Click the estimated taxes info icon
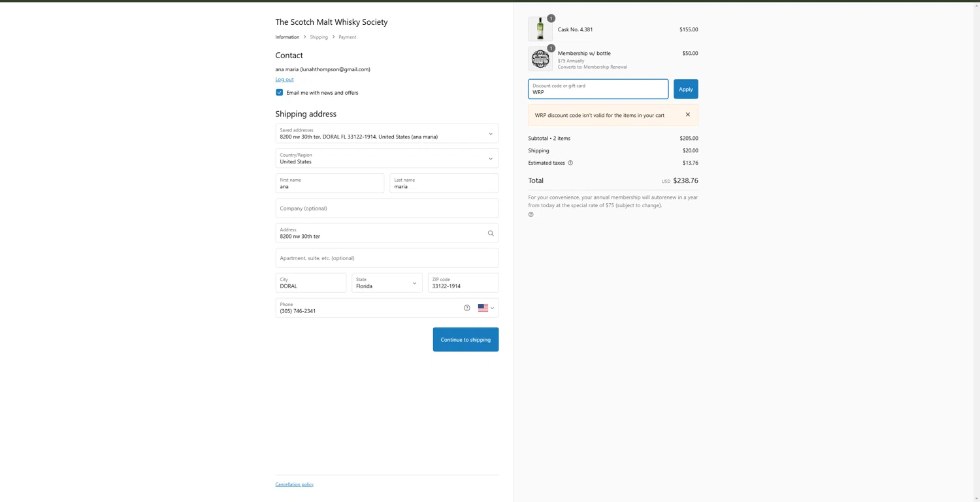Image resolution: width=980 pixels, height=502 pixels. (x=570, y=163)
